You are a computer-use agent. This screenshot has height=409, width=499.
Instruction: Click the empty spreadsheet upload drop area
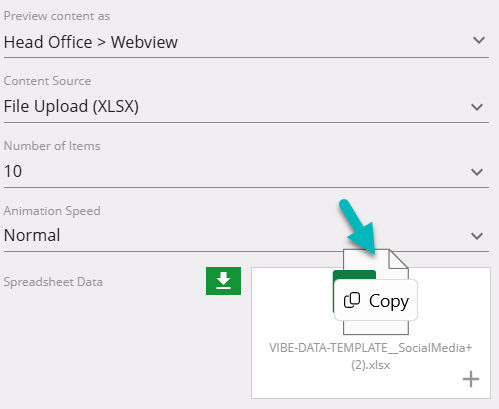click(371, 333)
